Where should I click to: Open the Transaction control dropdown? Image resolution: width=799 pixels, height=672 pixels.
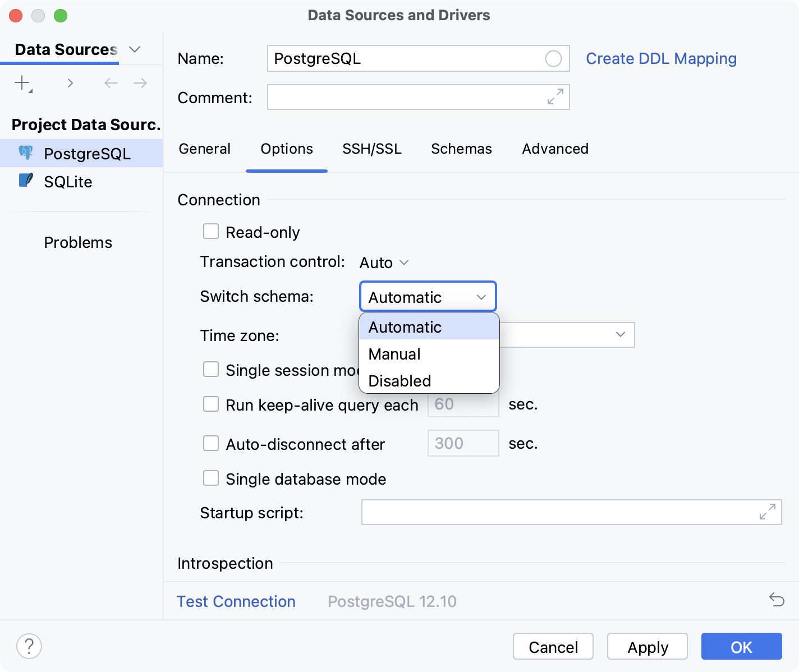tap(384, 262)
